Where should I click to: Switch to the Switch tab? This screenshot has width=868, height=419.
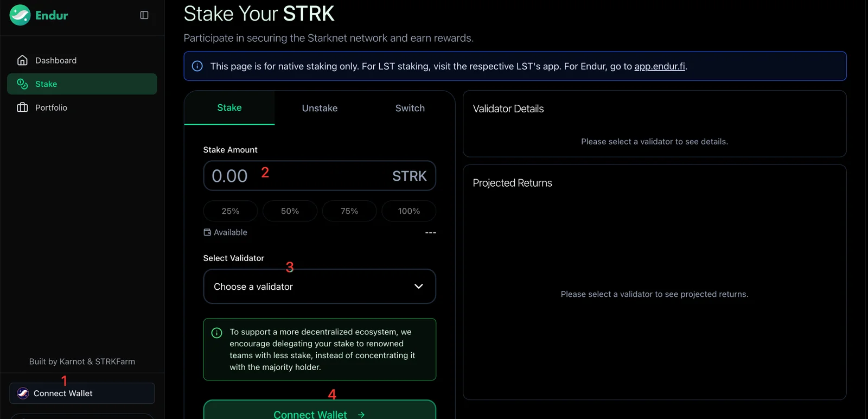(410, 108)
